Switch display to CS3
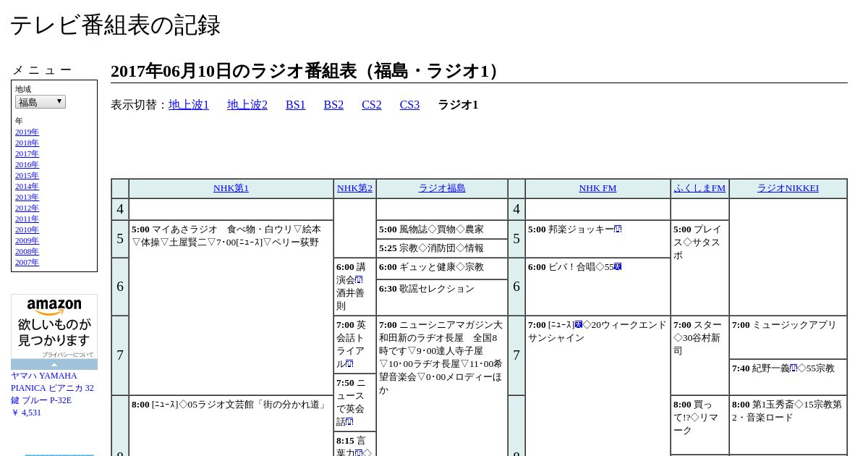Image resolution: width=868 pixels, height=456 pixels. [409, 105]
